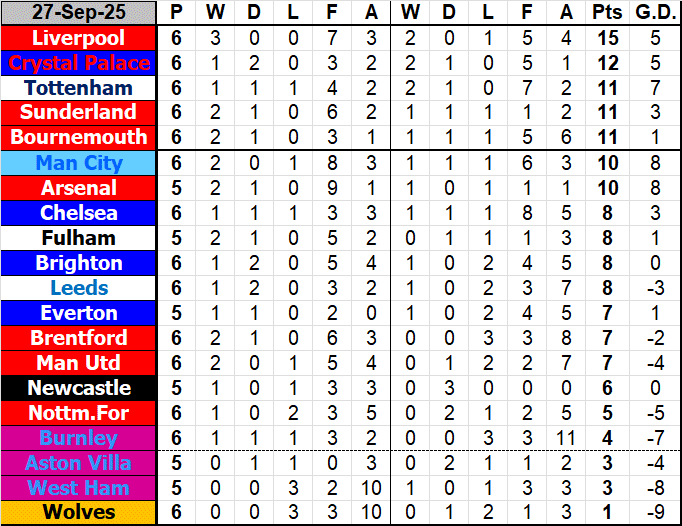Click the Brighton team name cell
The width and height of the screenshot is (682, 526).
click(79, 263)
